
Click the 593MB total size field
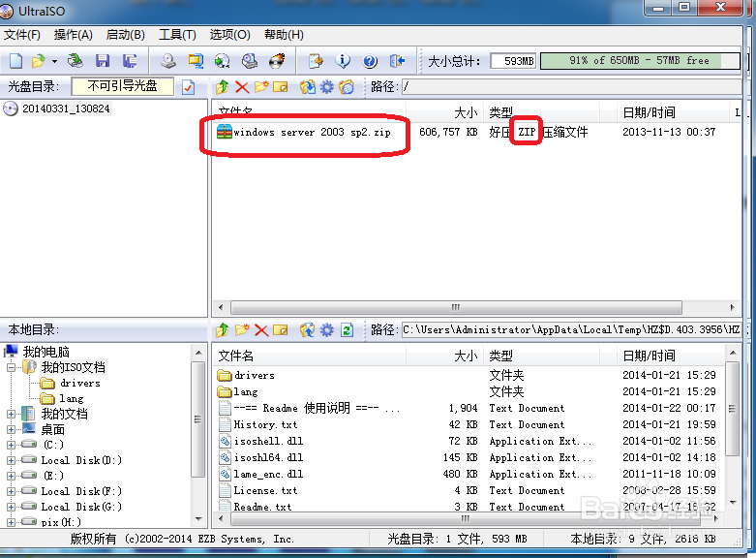click(513, 61)
